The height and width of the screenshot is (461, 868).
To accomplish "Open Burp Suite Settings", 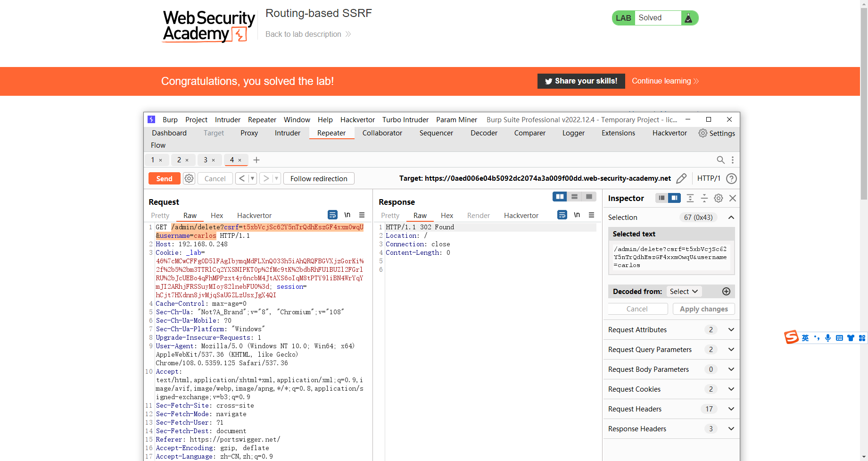I will (x=716, y=133).
